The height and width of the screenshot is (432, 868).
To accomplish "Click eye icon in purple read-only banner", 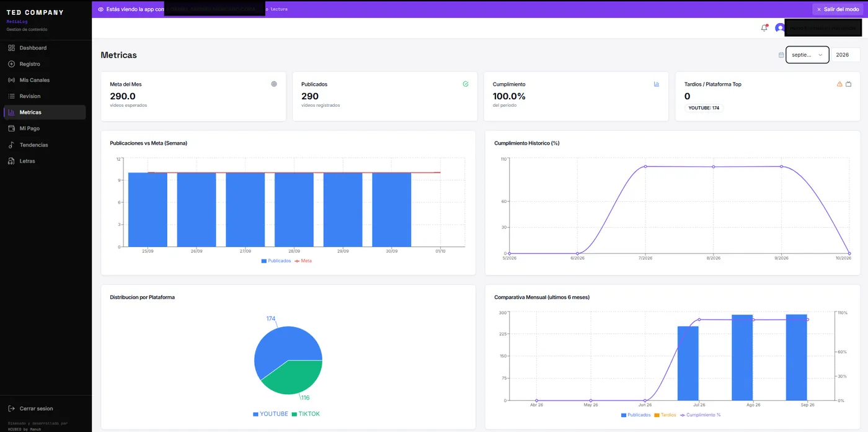I will [101, 9].
